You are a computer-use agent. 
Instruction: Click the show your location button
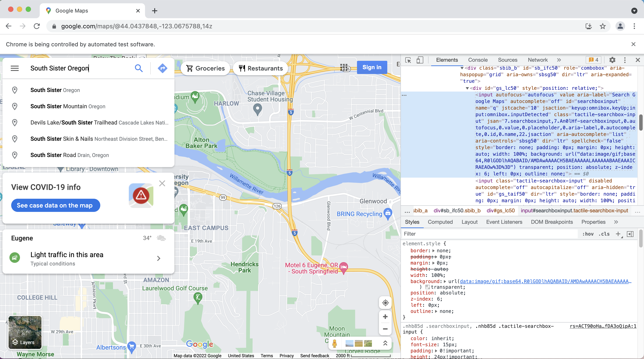pyautogui.click(x=385, y=303)
